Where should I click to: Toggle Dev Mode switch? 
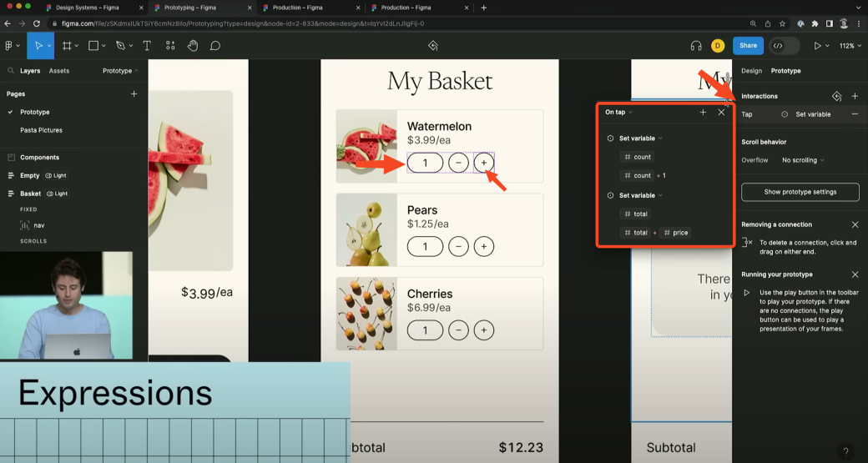tap(784, 46)
